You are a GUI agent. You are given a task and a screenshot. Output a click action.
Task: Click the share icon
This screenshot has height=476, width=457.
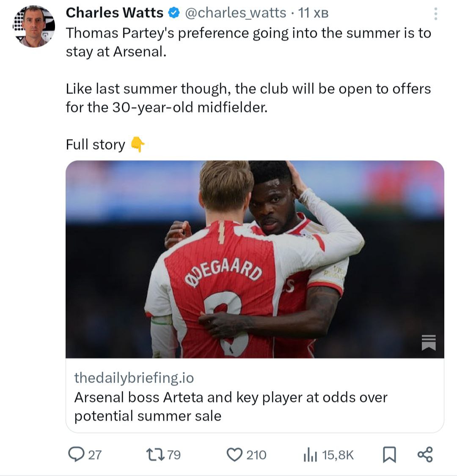pos(425,454)
